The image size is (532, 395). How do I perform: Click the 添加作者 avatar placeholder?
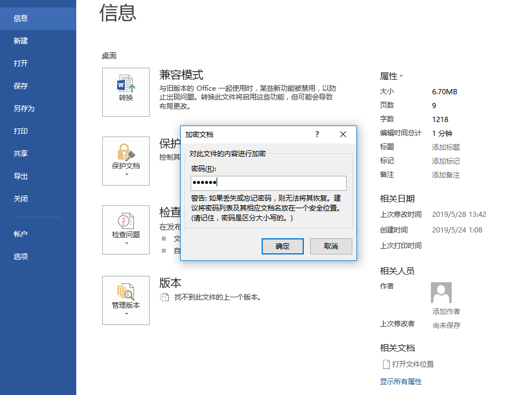pyautogui.click(x=441, y=293)
